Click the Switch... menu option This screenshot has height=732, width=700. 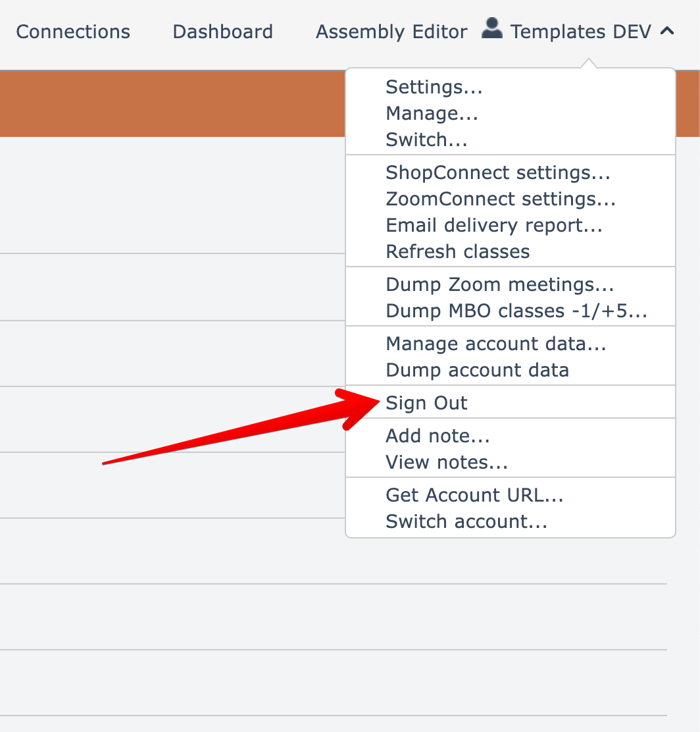pyautogui.click(x=426, y=140)
